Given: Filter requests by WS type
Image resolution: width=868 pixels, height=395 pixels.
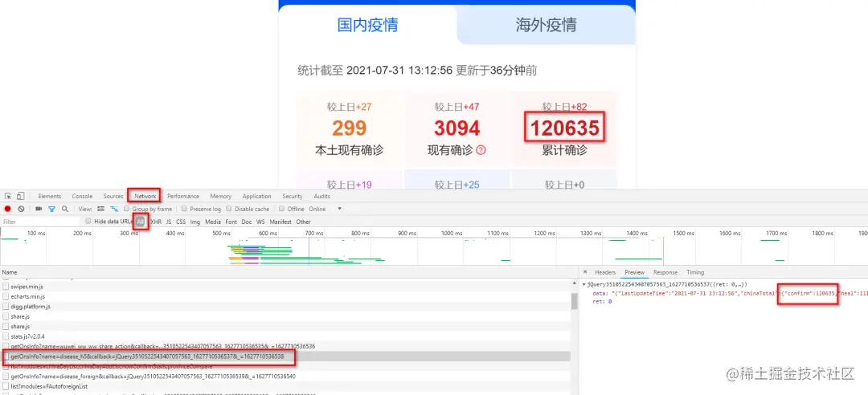Looking at the screenshot, I should [x=260, y=222].
